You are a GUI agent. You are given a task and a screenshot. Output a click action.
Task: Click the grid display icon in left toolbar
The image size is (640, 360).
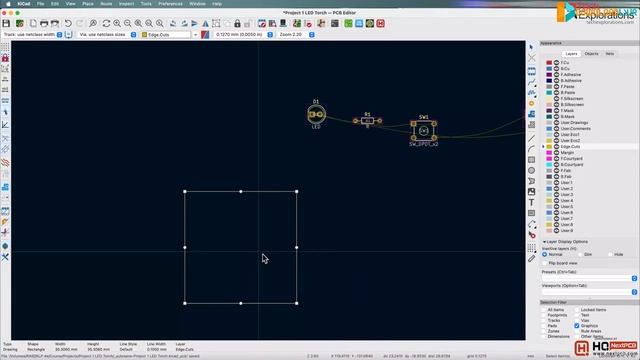(5, 47)
